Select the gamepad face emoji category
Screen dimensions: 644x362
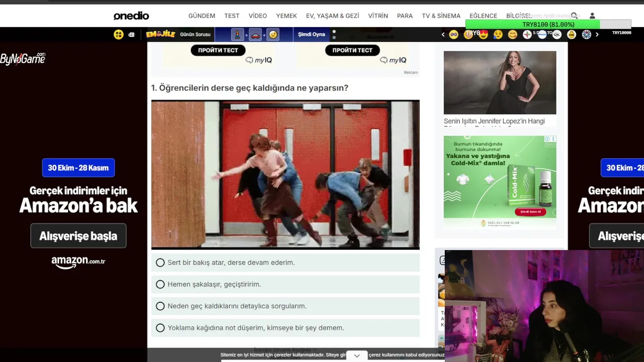point(453,34)
